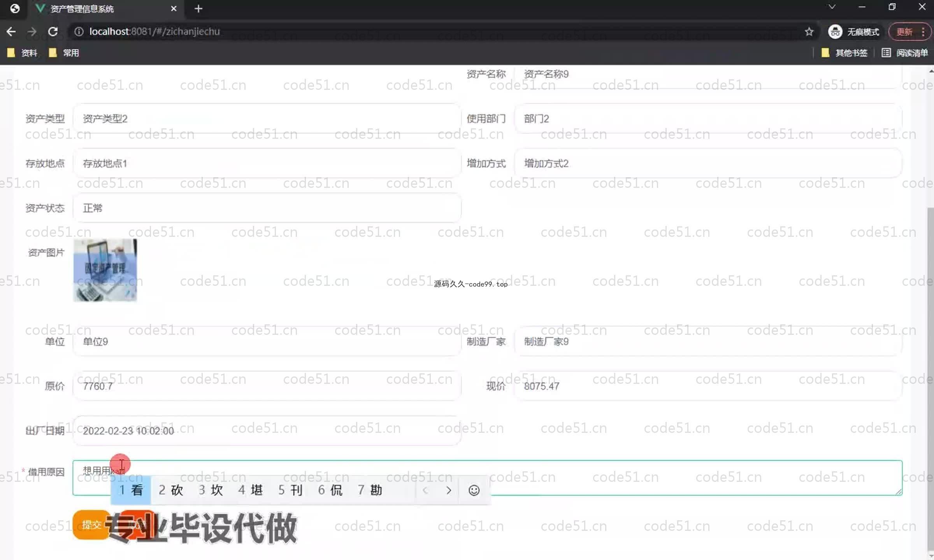Click the orange 提交 submit button
This screenshot has width=934, height=560.
(91, 525)
